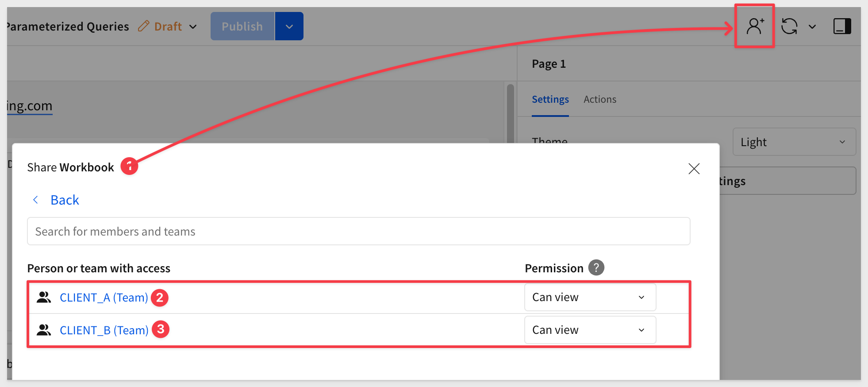
Task: Close the Share Workbook dialog
Action: pyautogui.click(x=694, y=169)
